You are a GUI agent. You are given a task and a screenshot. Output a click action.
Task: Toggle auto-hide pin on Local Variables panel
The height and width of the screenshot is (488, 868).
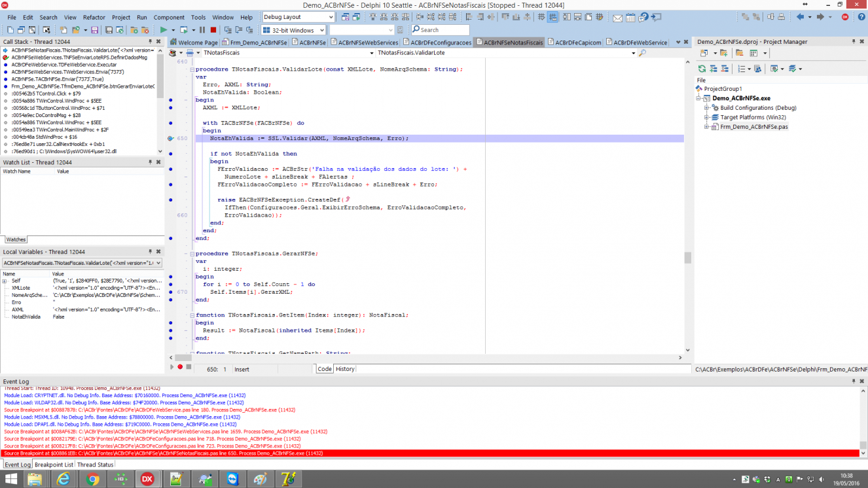coord(150,252)
